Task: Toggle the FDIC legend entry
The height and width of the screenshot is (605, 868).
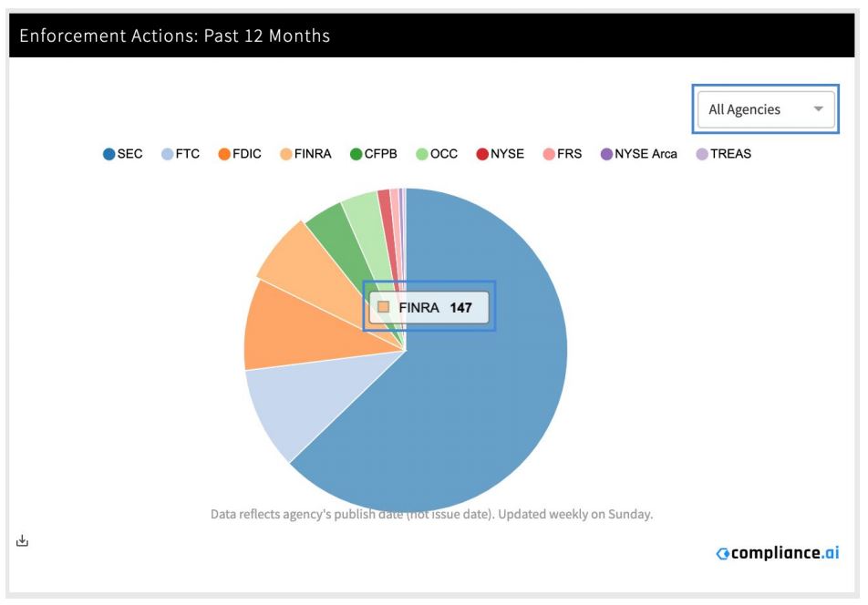Action: pos(240,154)
